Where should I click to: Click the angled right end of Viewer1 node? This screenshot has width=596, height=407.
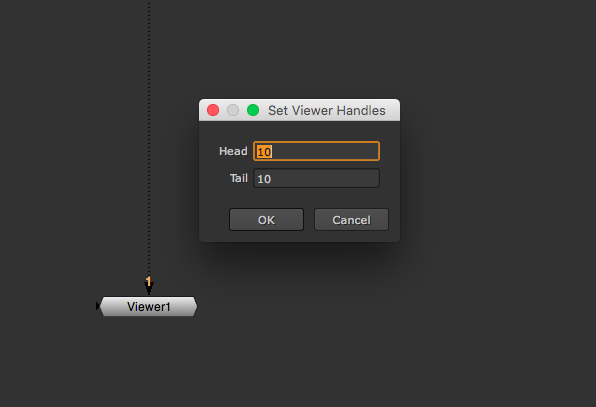195,306
